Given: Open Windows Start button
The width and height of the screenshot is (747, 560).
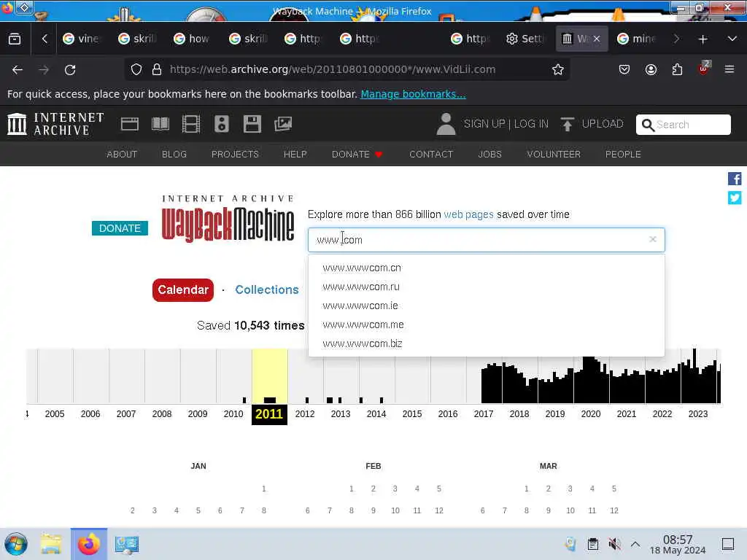Looking at the screenshot, I should tap(16, 544).
